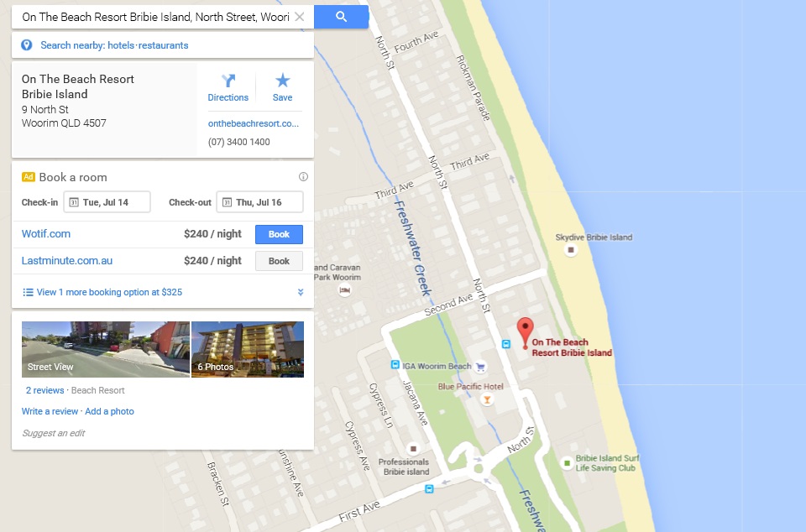Search nearby hotels link
806x532 pixels.
pyautogui.click(x=121, y=45)
